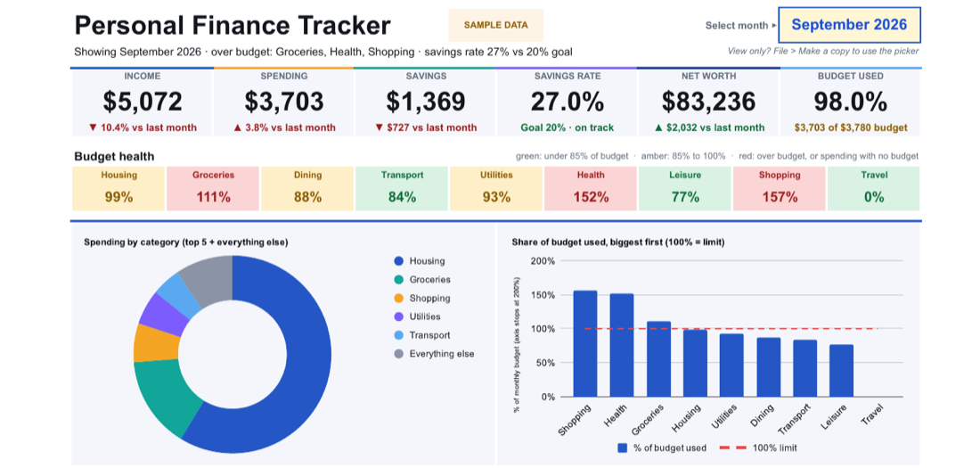Click '$2,032 vs last month' under Net Worth

709,127
